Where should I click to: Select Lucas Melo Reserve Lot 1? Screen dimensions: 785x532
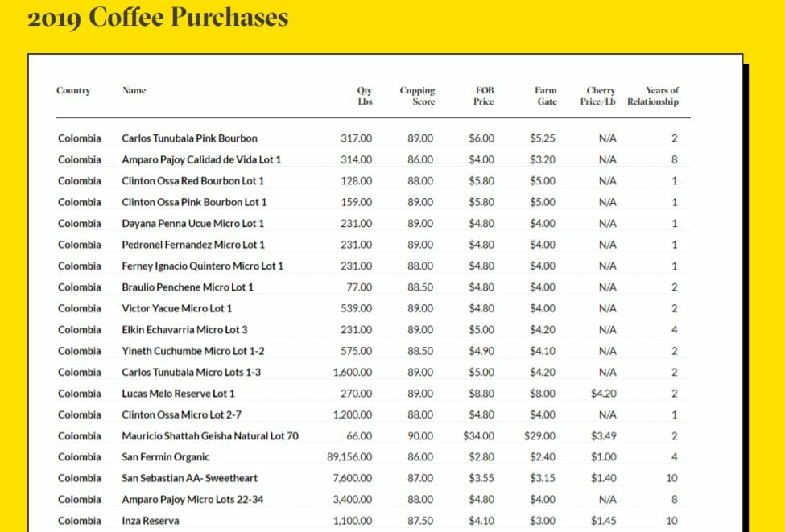(x=178, y=394)
